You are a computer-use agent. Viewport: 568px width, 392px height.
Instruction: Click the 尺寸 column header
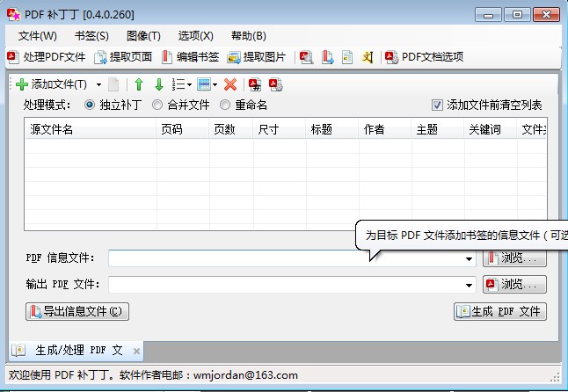coord(280,129)
